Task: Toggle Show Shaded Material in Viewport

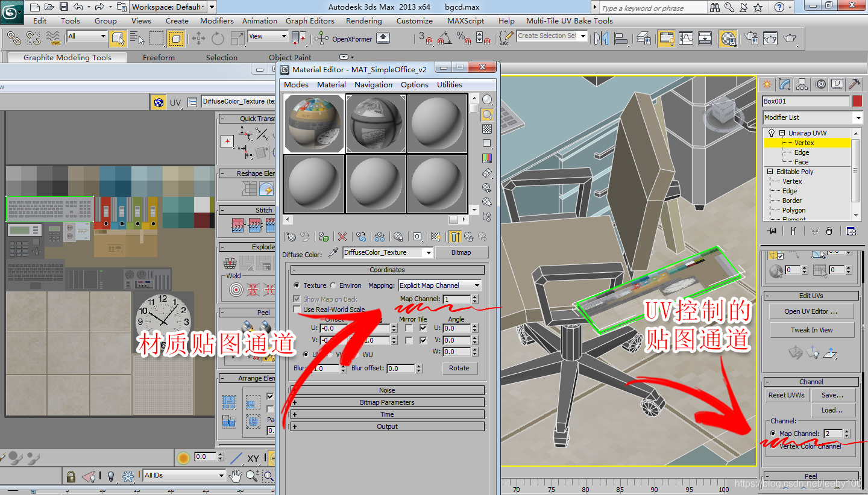Action: pos(436,237)
